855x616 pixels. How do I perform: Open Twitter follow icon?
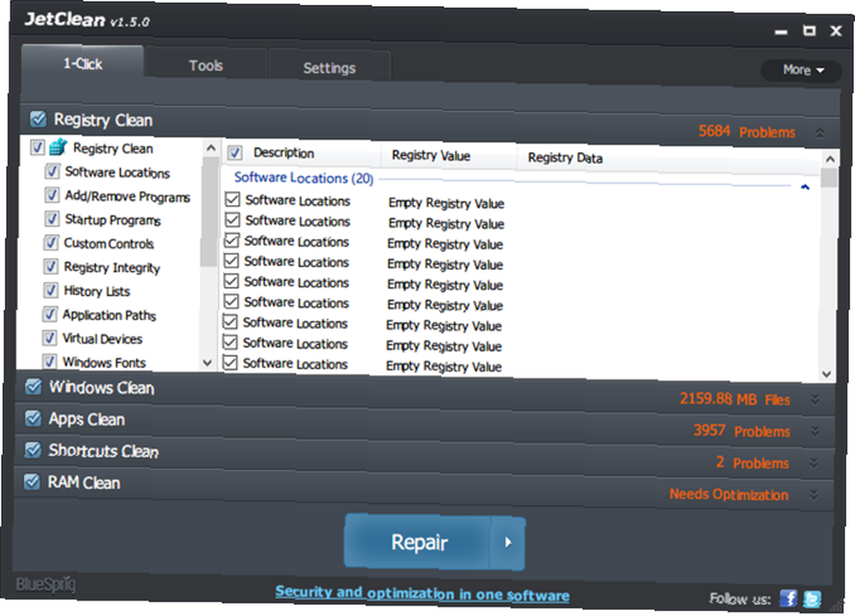tap(812, 599)
